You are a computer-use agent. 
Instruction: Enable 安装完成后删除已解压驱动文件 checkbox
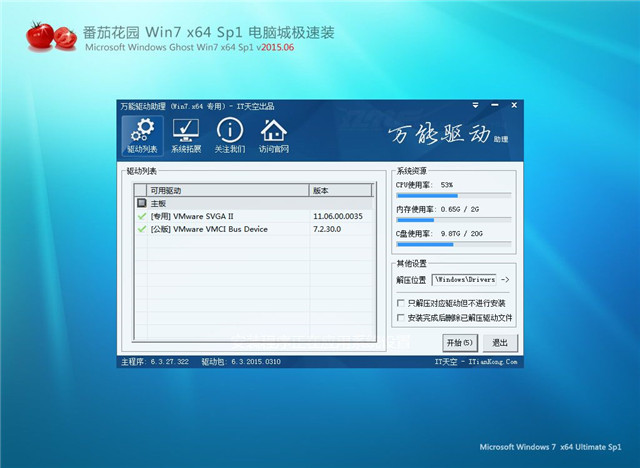(x=401, y=317)
